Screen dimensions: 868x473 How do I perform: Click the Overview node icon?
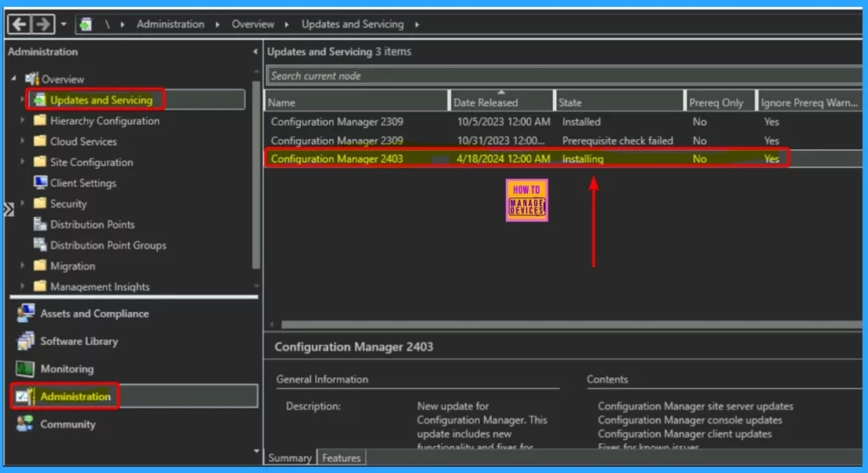pos(32,79)
